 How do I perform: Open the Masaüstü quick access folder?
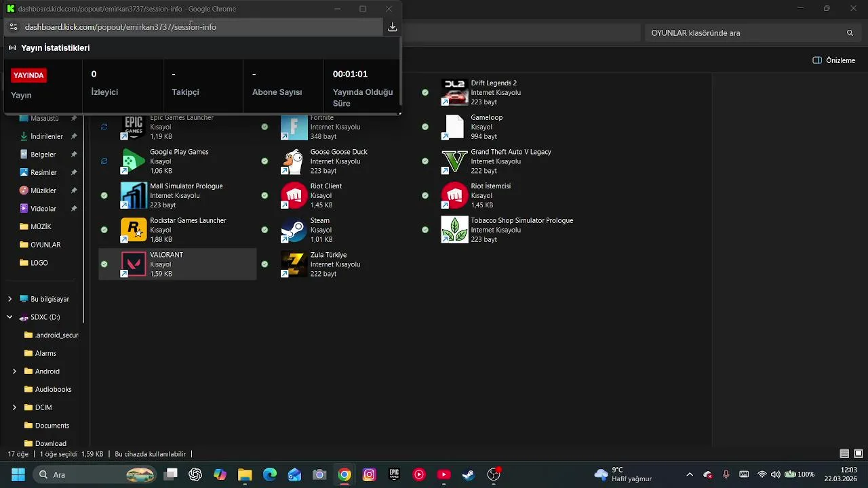[44, 118]
